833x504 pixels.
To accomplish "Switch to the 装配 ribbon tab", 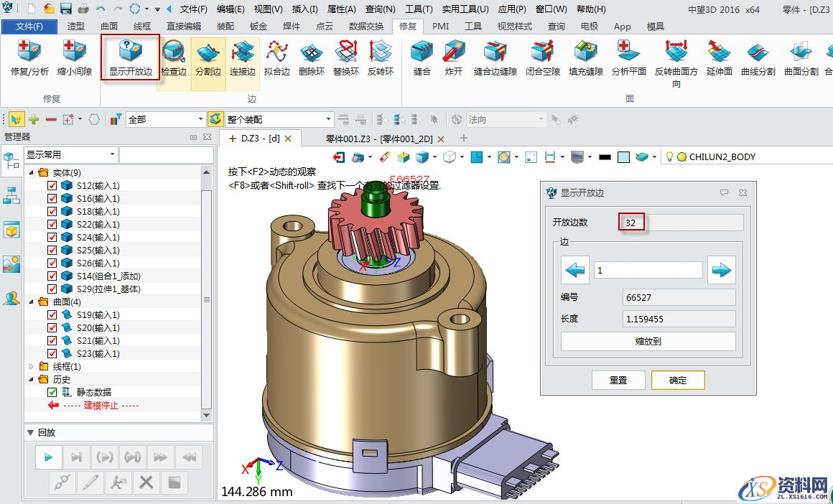I will tap(224, 26).
